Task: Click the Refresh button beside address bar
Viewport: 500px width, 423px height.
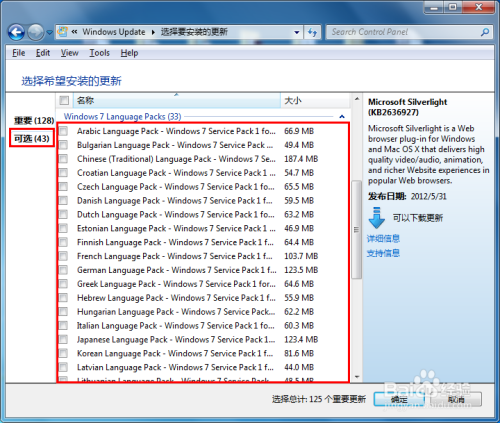Action: pos(312,32)
